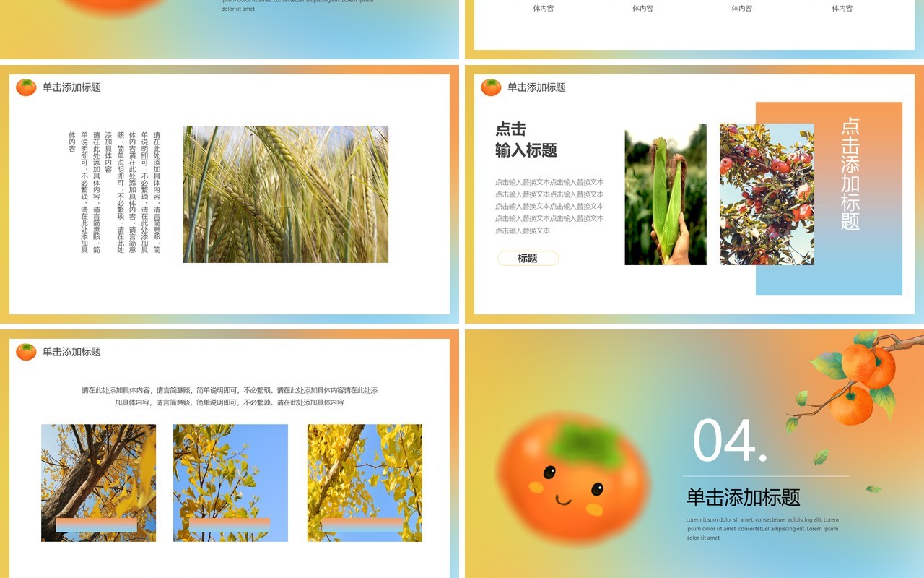
Task: Click the large 04. section number
Action: click(x=730, y=440)
